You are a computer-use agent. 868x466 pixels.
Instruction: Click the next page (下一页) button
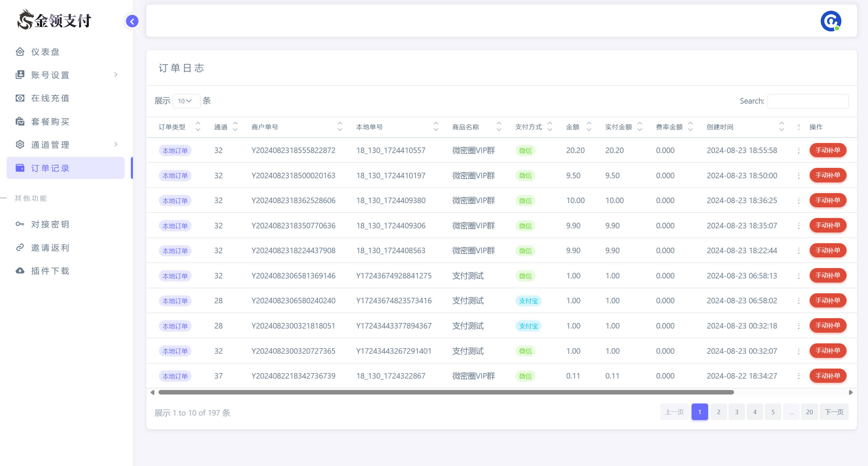834,412
